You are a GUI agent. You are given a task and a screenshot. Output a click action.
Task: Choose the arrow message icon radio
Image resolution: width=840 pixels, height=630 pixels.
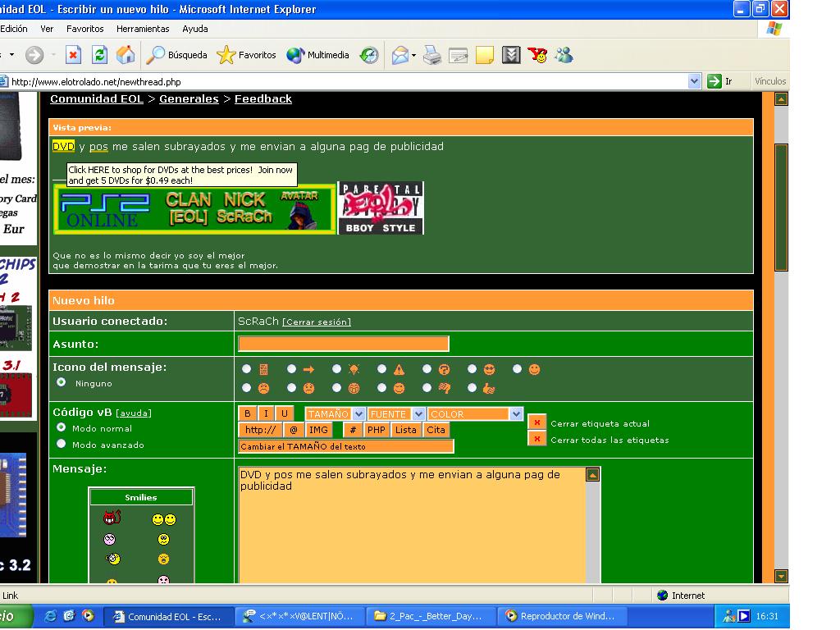coord(291,369)
